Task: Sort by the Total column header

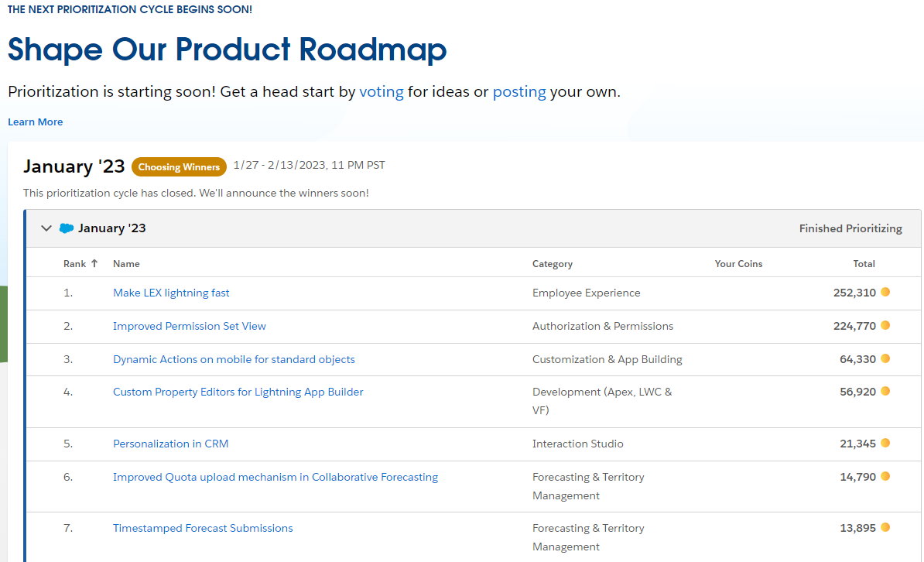Action: [864, 264]
